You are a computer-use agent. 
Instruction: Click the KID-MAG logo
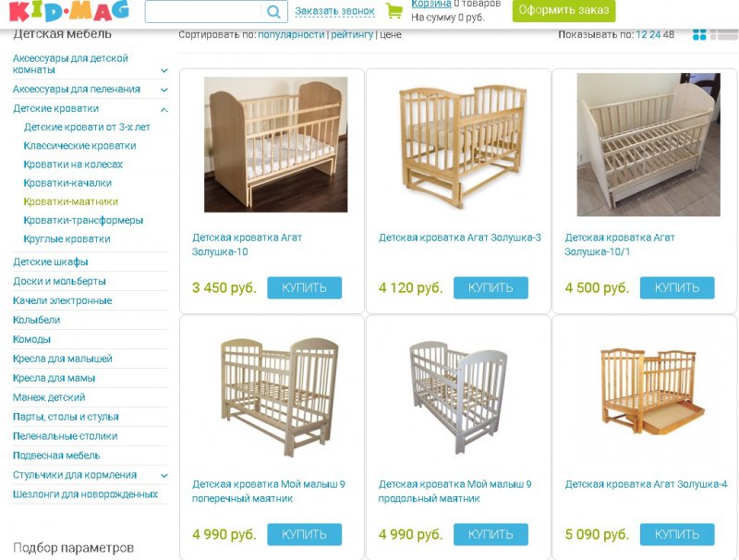coord(68,11)
